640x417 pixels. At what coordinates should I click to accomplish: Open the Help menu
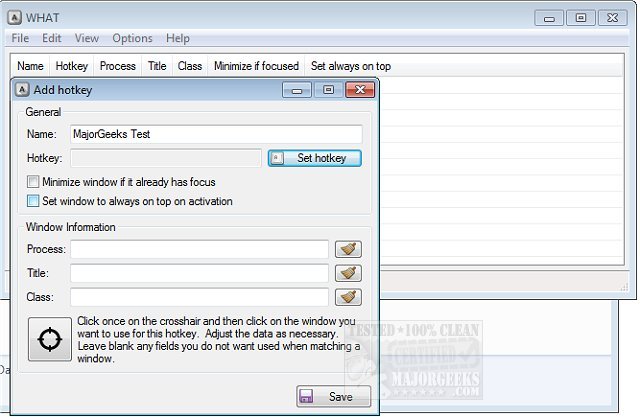[x=178, y=38]
